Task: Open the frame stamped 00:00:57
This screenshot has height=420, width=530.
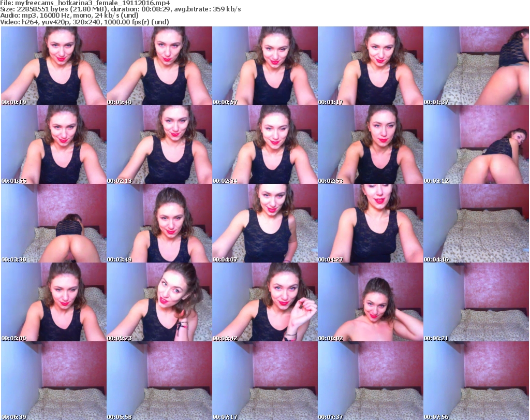Action: pyautogui.click(x=264, y=66)
